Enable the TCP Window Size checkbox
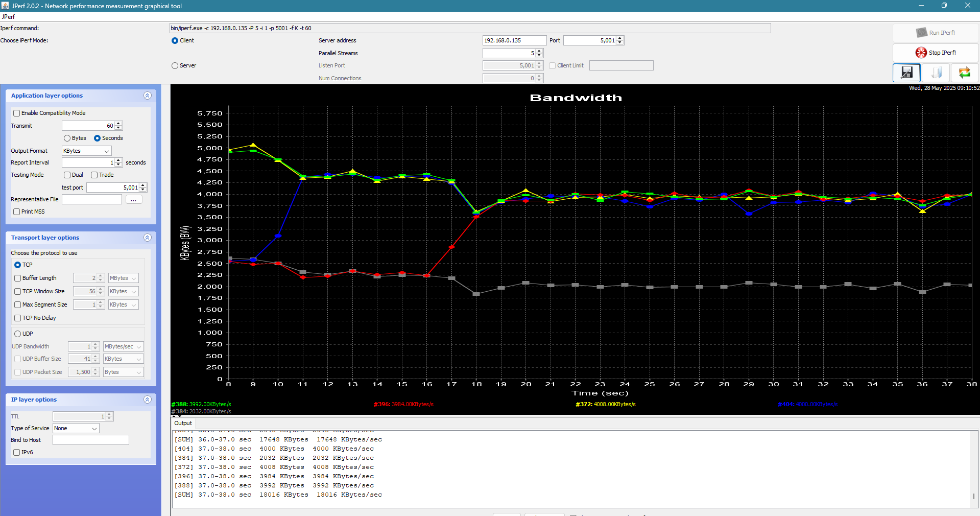 [18, 291]
